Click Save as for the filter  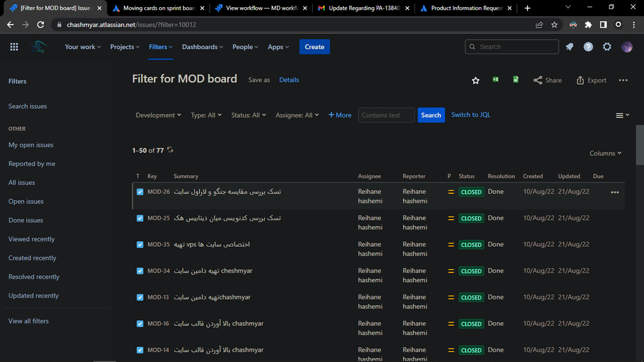pyautogui.click(x=259, y=80)
